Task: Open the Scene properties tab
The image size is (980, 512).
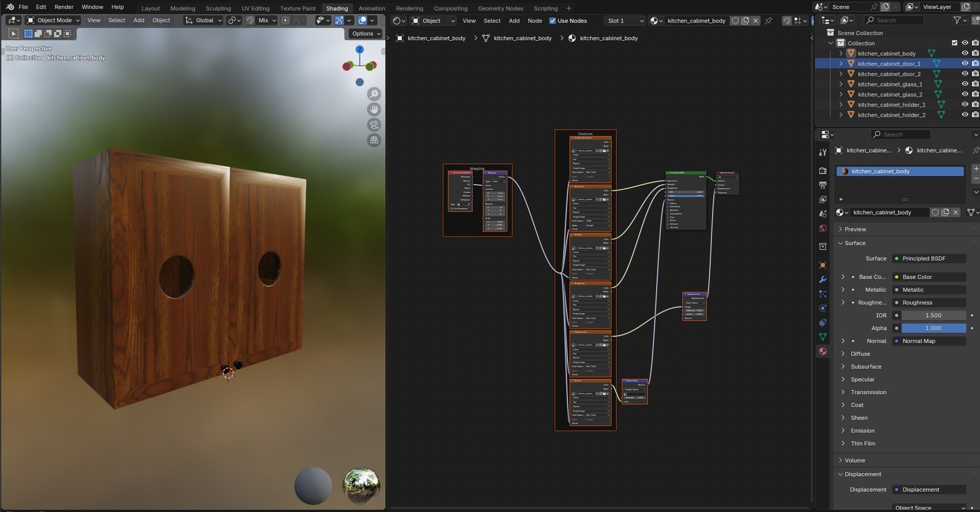Action: click(823, 214)
